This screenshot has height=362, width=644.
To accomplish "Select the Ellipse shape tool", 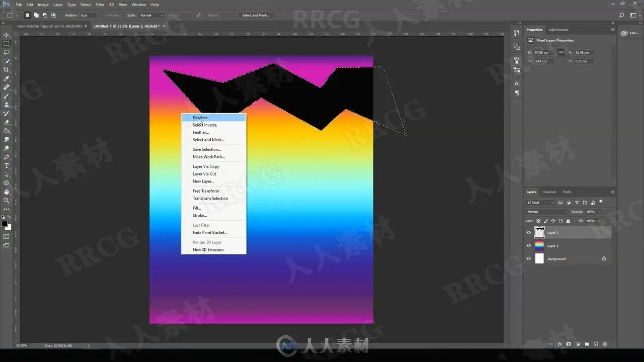I will (x=7, y=183).
